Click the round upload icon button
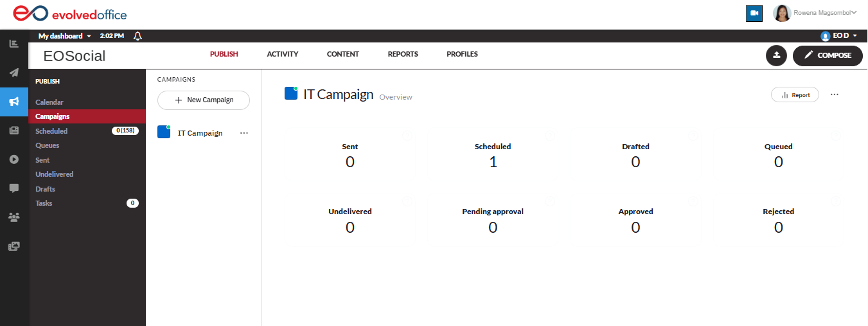Image resolution: width=868 pixels, height=326 pixels. click(776, 55)
